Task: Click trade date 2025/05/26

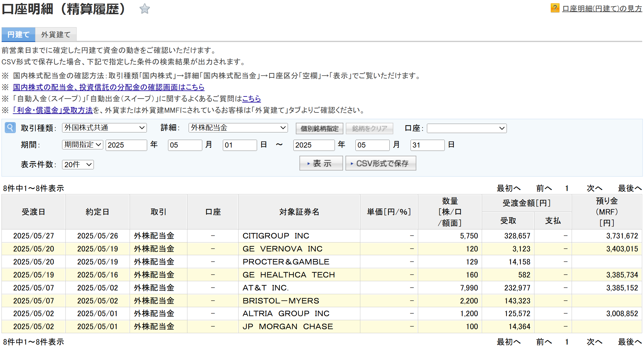Action: pos(97,236)
